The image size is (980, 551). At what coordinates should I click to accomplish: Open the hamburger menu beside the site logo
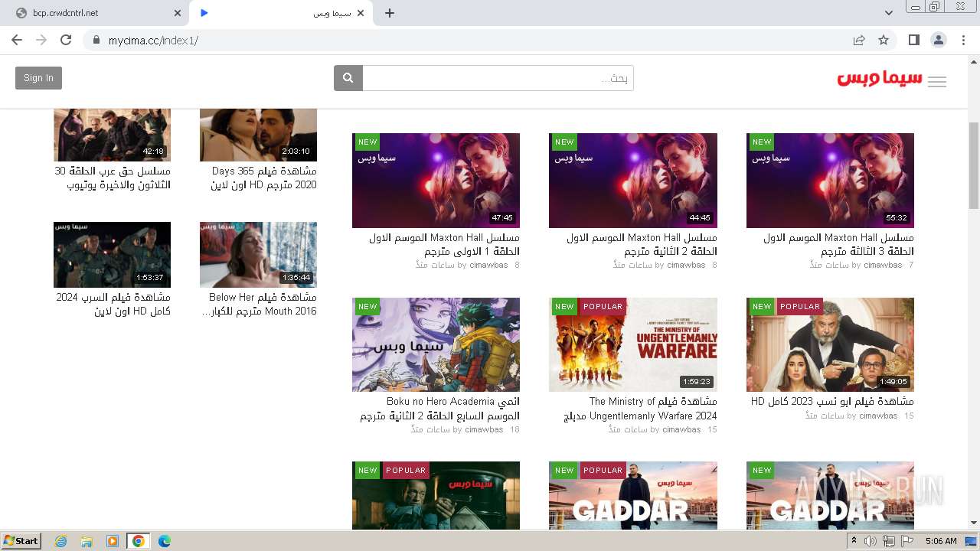936,82
